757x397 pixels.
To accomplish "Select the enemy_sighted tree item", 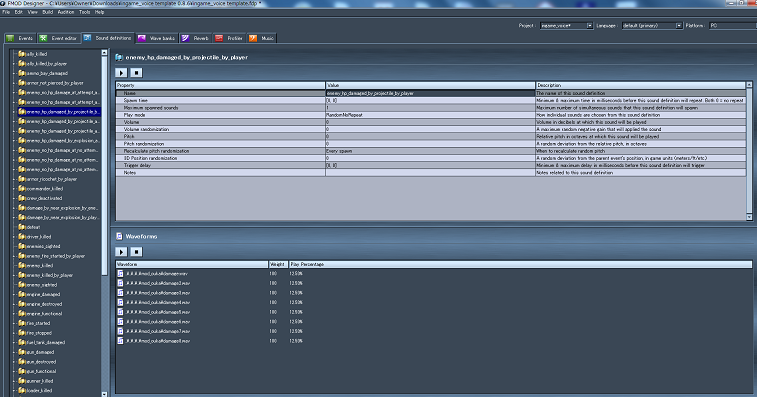I will click(x=42, y=285).
